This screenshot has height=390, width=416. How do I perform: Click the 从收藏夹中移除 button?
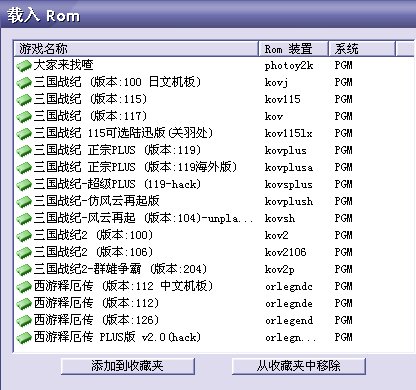(x=299, y=366)
